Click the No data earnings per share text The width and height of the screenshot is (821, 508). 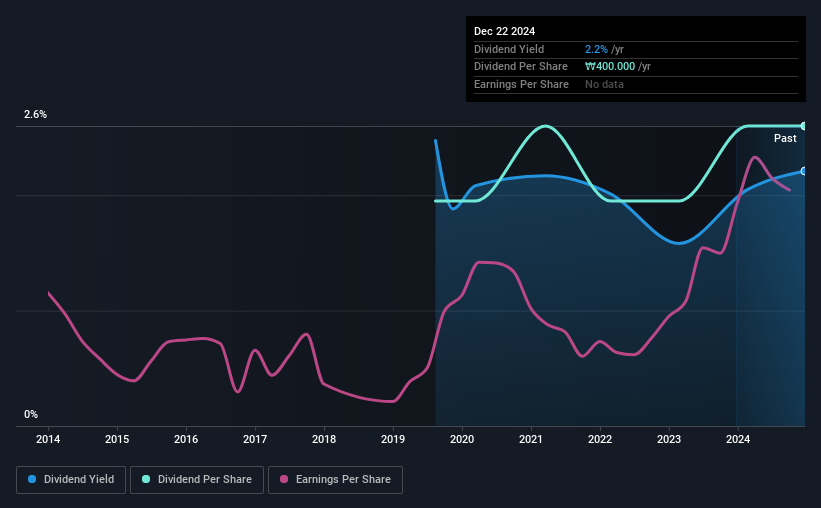(x=604, y=84)
